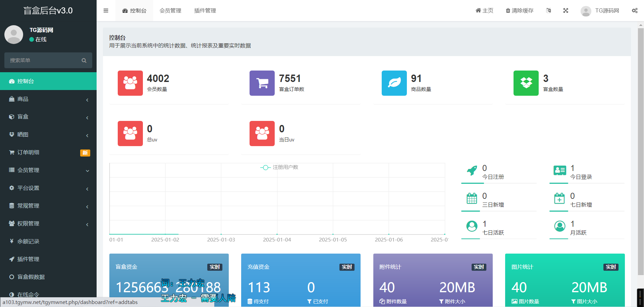The image size is (644, 307).
Task: Open the language switch icon
Action: 548,11
